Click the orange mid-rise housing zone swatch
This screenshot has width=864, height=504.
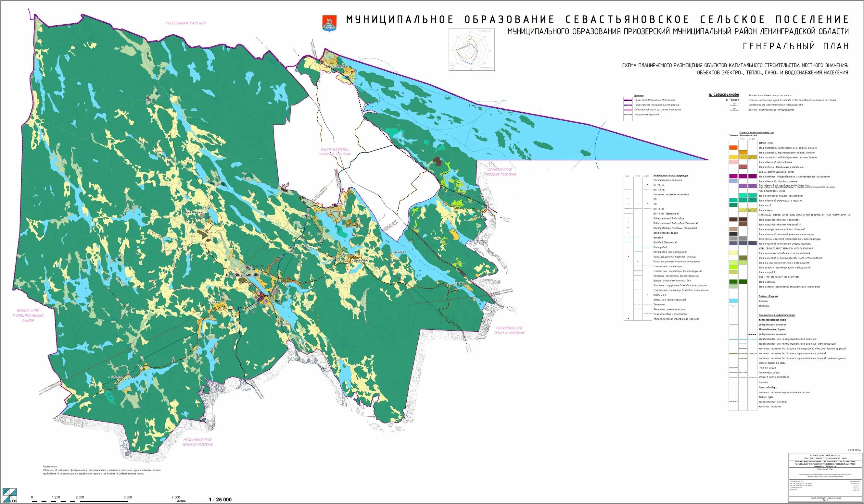click(733, 148)
